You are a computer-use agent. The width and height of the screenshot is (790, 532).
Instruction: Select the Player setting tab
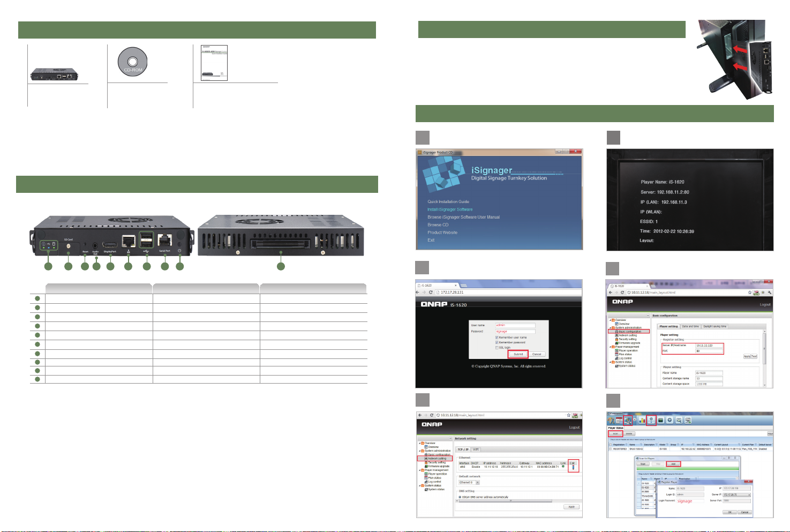click(x=668, y=326)
